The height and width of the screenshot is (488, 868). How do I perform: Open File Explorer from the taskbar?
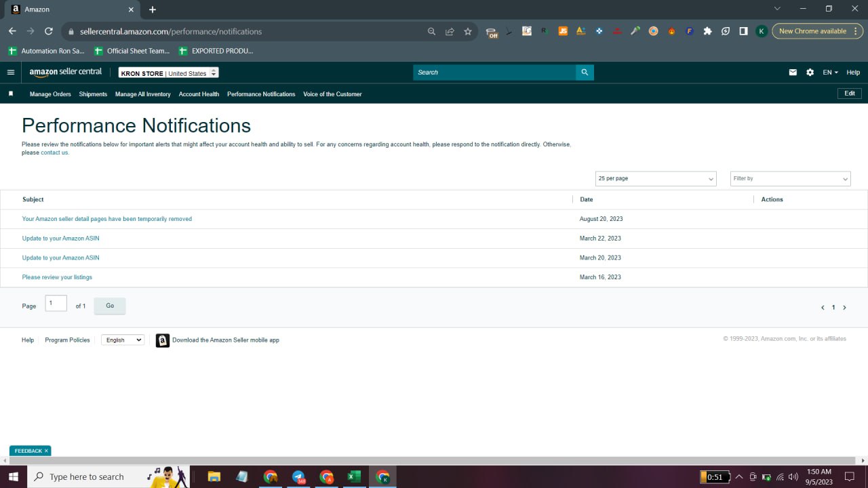click(214, 476)
